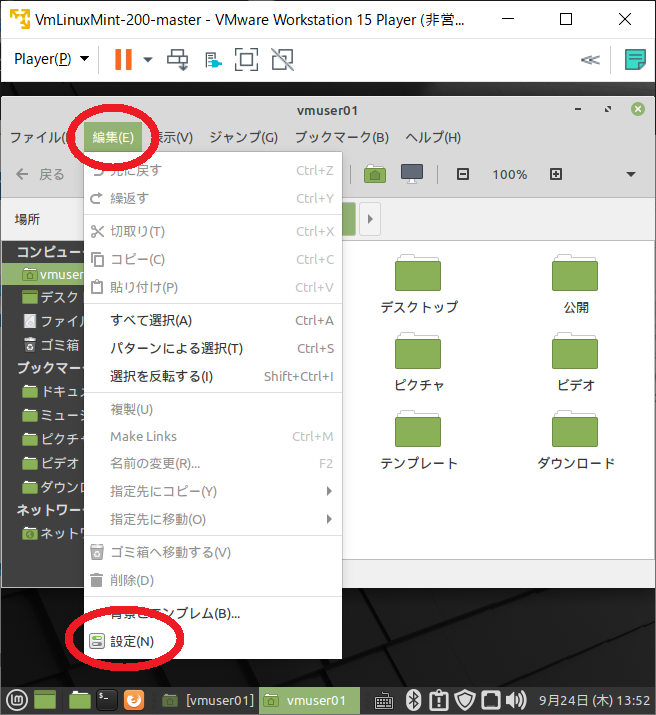Click the update manager shield tray icon
Screen dimensions: 656x715
465,700
